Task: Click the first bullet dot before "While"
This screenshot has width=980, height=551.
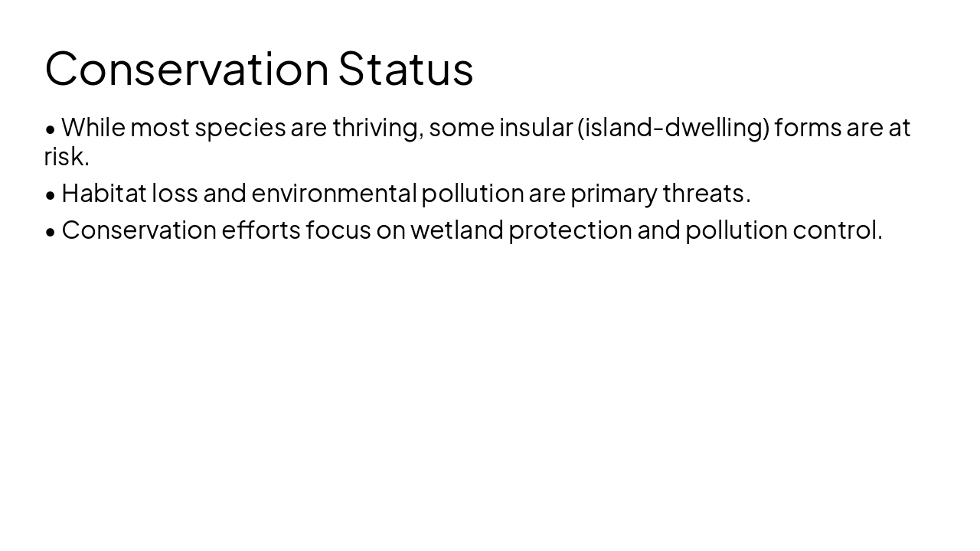Action: [x=51, y=129]
